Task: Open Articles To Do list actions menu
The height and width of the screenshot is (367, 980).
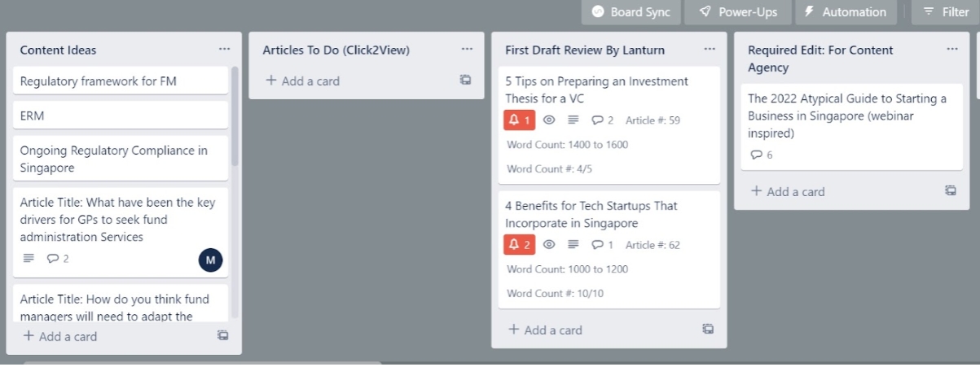Action: pyautogui.click(x=467, y=49)
